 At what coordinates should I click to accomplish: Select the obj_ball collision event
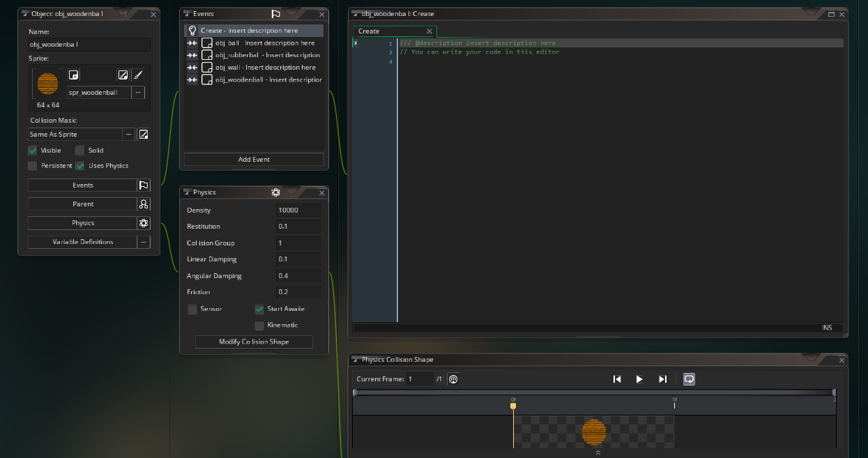tap(254, 43)
